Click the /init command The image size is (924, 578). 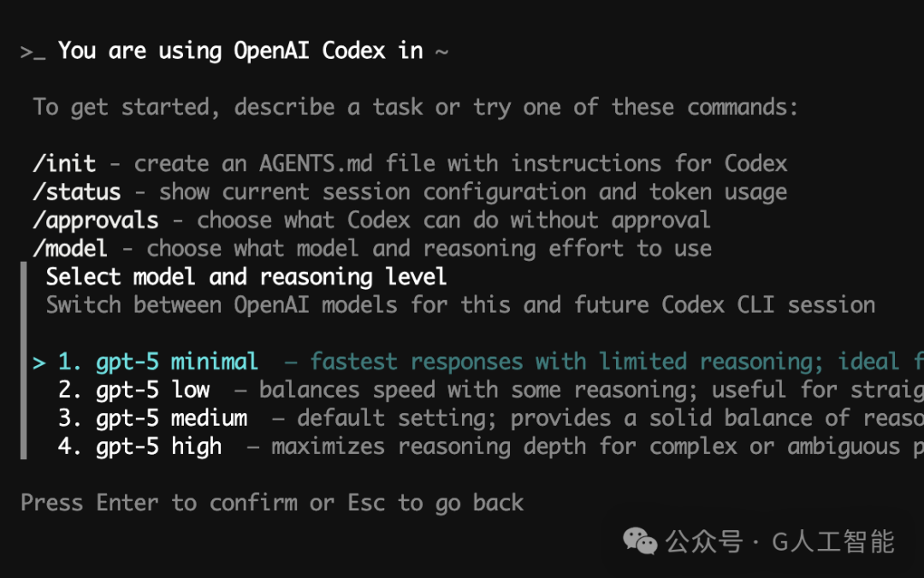tap(64, 163)
